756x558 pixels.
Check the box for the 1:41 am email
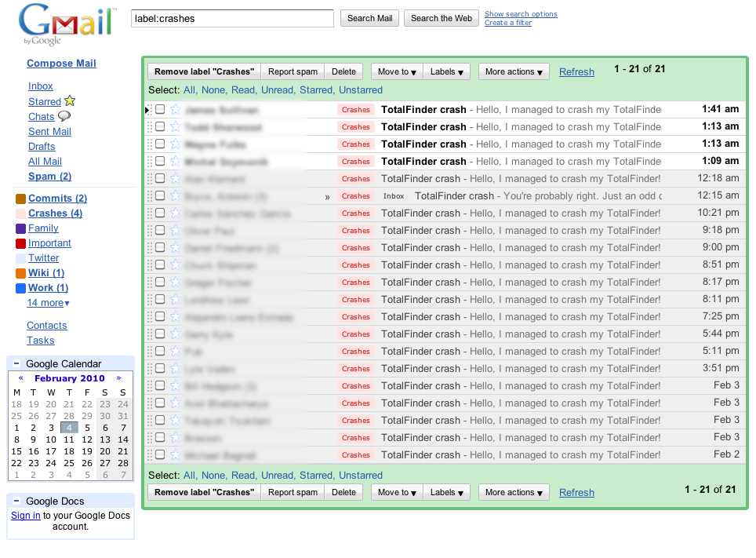pos(160,110)
